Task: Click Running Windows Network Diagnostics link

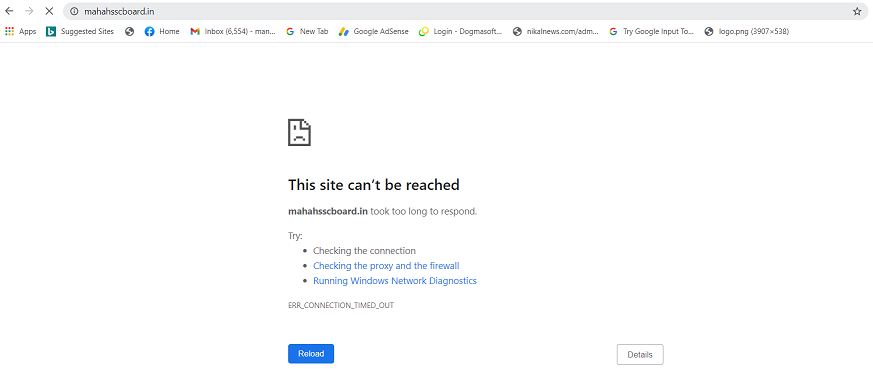Action: click(395, 281)
